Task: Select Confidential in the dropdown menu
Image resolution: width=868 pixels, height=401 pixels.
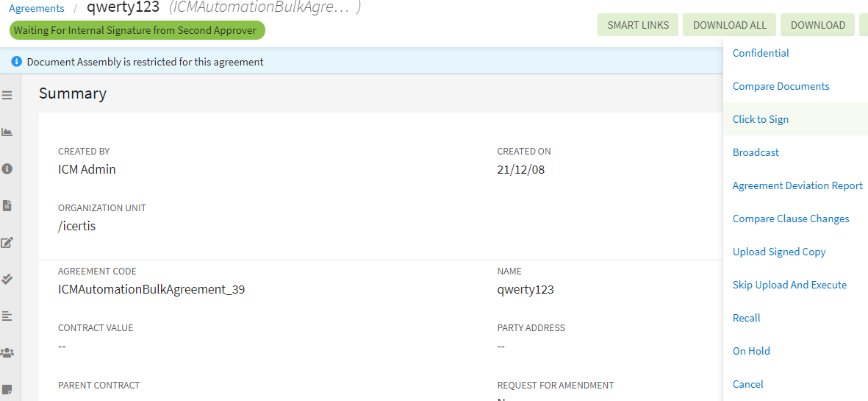Action: (761, 53)
